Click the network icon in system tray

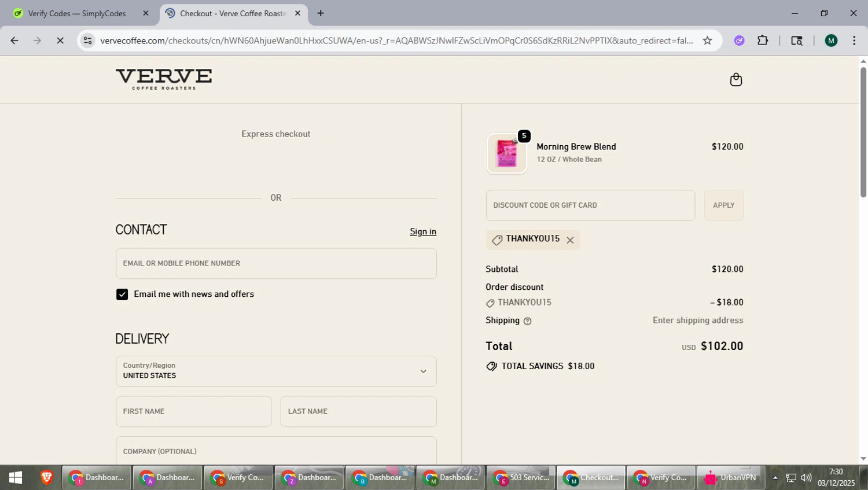[791, 478]
